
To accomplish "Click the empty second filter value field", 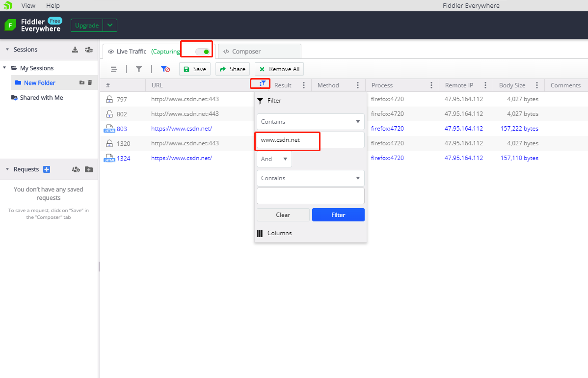I will pos(311,196).
